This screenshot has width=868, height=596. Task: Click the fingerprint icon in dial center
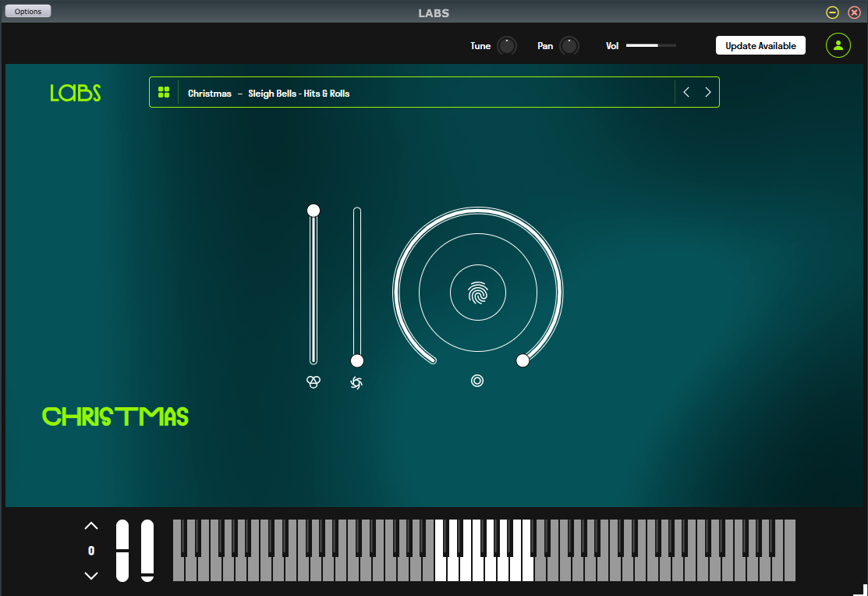click(478, 293)
